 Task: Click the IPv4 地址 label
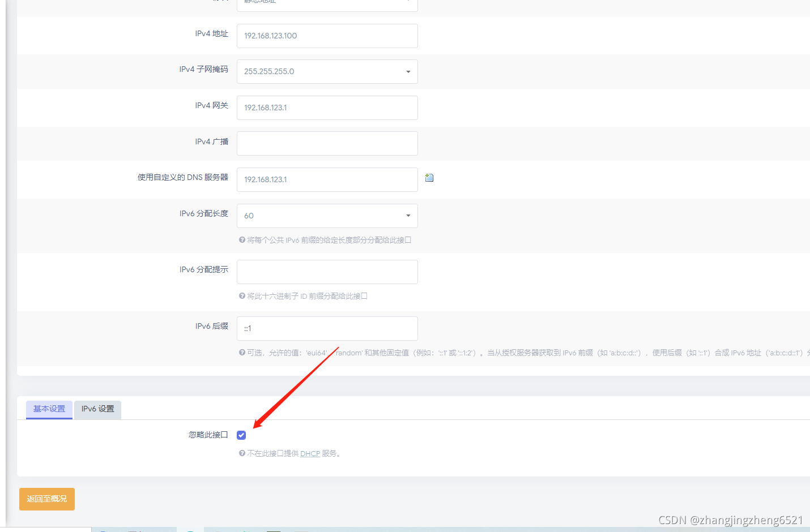[212, 34]
